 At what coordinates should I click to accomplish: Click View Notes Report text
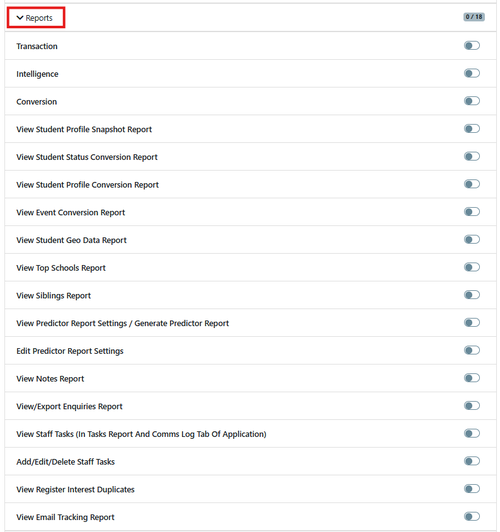[x=50, y=379]
